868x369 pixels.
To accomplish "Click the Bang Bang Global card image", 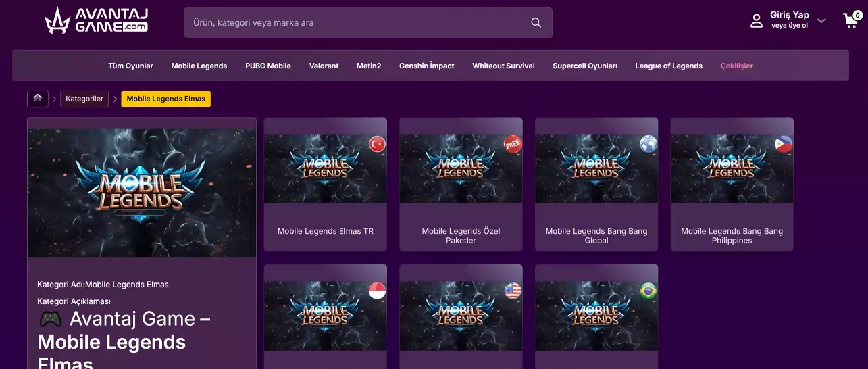I will [596, 168].
